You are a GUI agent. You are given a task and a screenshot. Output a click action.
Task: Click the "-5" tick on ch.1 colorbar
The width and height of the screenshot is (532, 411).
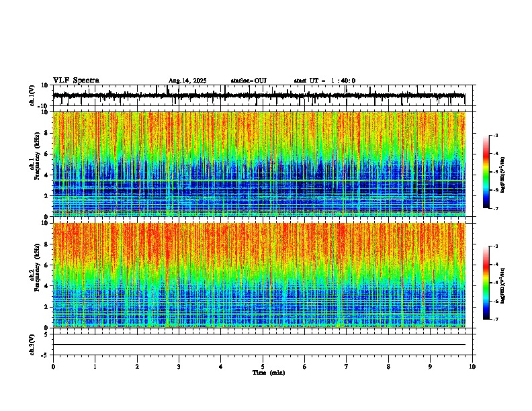(495, 172)
